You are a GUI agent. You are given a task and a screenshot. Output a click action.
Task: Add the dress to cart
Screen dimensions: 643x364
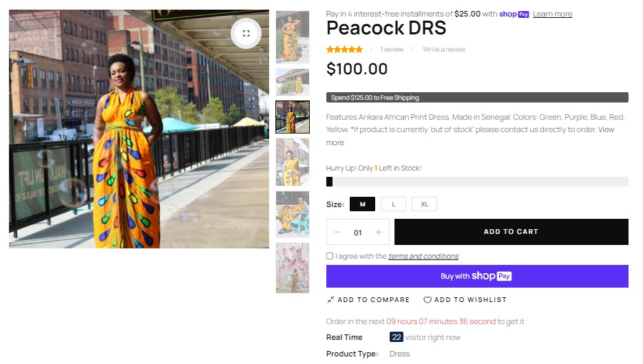[512, 232]
